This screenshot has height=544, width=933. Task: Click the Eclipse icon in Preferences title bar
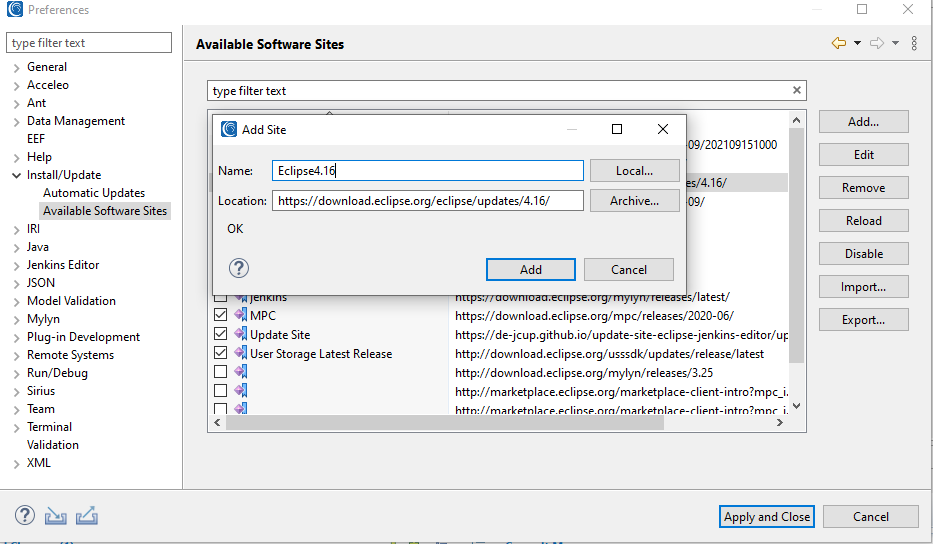[x=15, y=9]
